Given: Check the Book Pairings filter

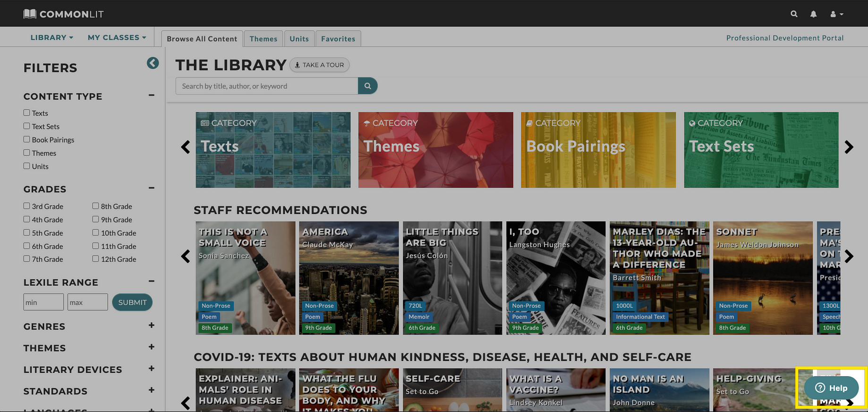Looking at the screenshot, I should coord(27,139).
